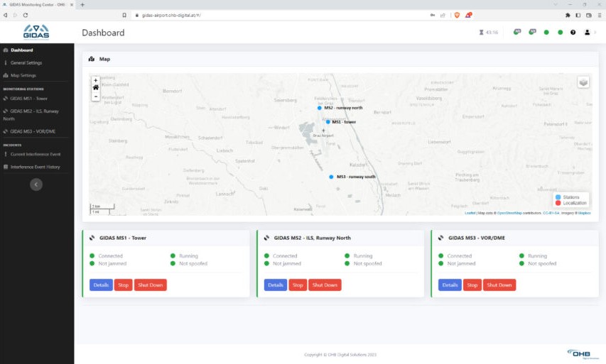This screenshot has height=364, width=606.
Task: Click the MS2 runway north station marker
Action: [320, 108]
